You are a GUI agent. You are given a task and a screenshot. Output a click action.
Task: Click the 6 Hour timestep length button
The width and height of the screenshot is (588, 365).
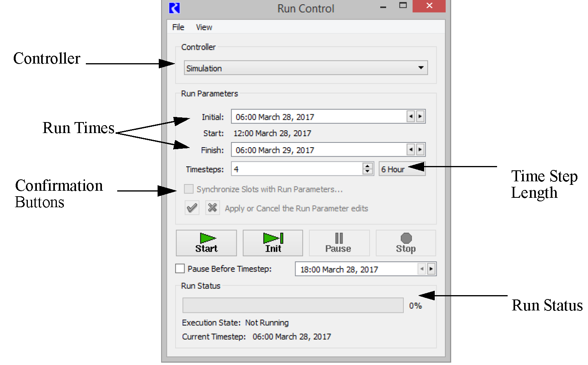pyautogui.click(x=393, y=169)
